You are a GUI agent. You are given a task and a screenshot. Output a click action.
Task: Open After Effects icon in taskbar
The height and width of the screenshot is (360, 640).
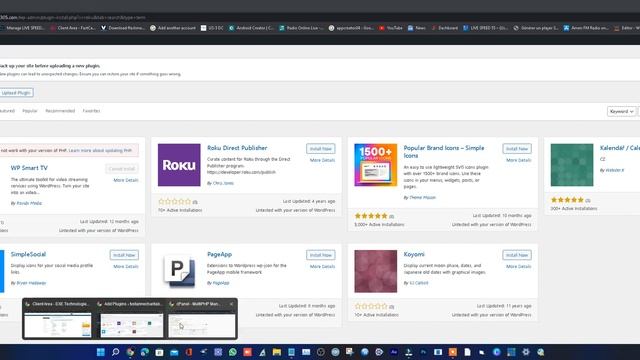tap(394, 352)
